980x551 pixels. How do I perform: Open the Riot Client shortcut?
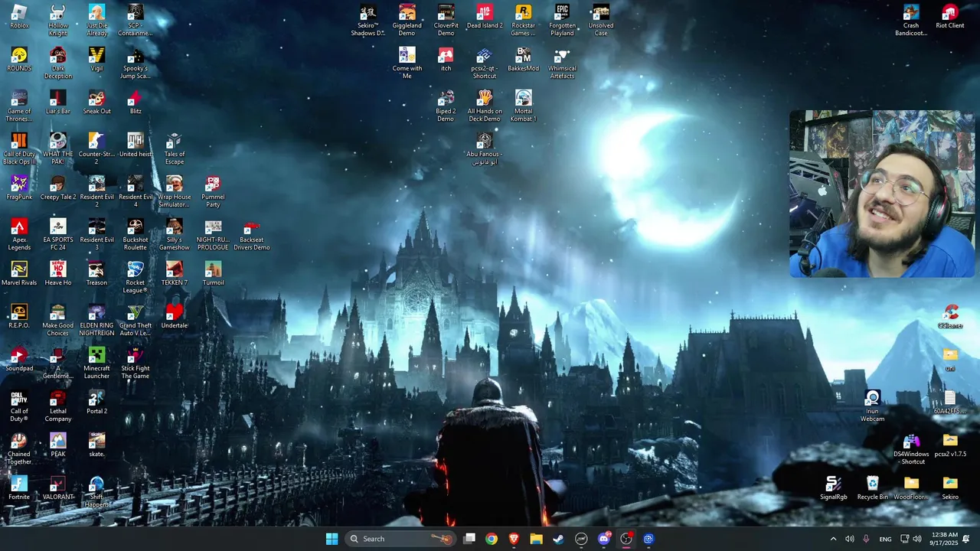coord(950,17)
